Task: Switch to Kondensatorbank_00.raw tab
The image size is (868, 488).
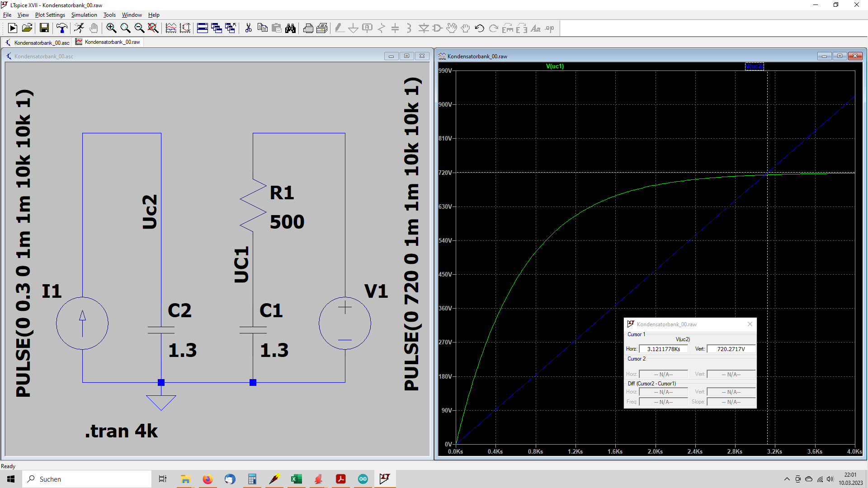Action: coord(108,42)
